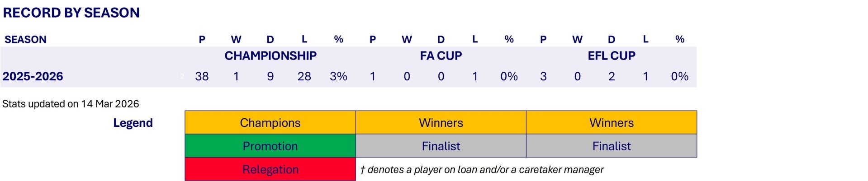Click the RECORD BY SEASON heading

71,13
